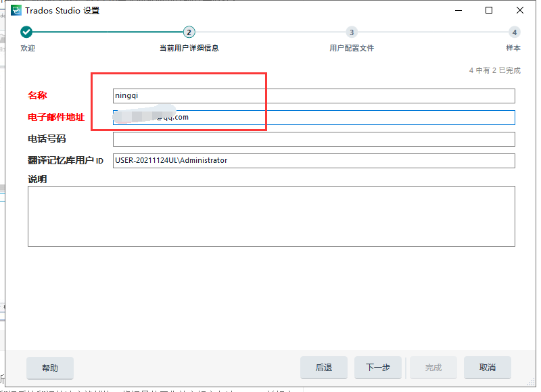Click the 名称 input field containing ningqi
Viewport: 541px width, 392px height.
[314, 96]
